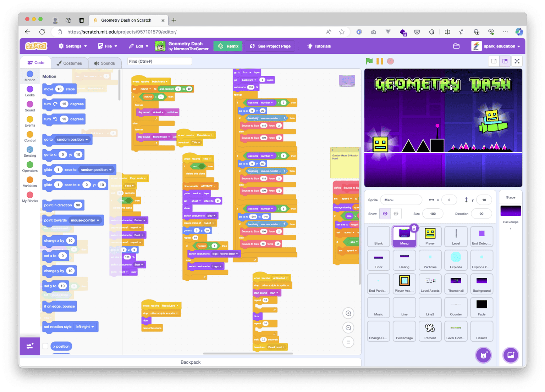Open the Add Extension button
The height and width of the screenshot is (392, 545).
[x=30, y=346]
